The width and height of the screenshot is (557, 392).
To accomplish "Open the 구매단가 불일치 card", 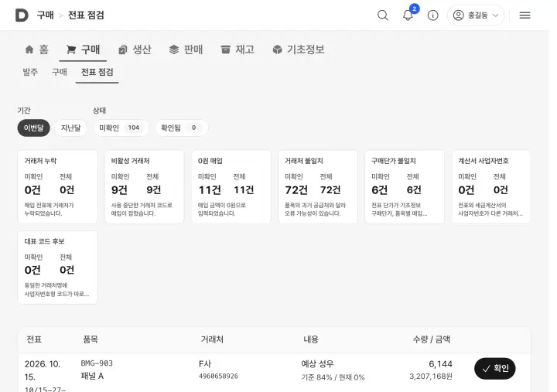I will (x=405, y=187).
